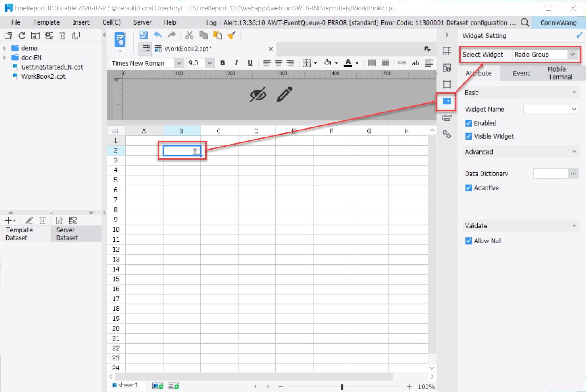Enable the Visible Widget checkbox

pos(468,136)
